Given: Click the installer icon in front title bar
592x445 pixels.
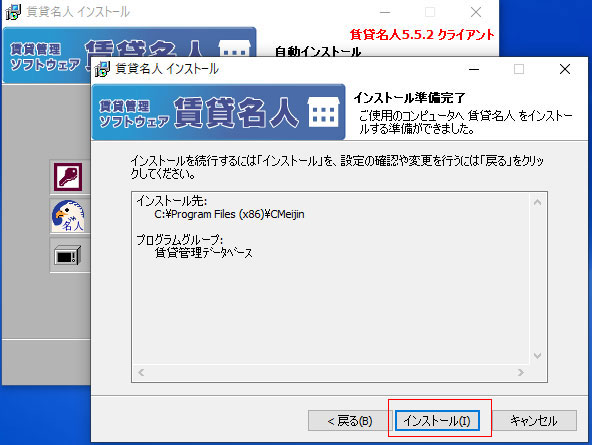Looking at the screenshot, I should [102, 69].
